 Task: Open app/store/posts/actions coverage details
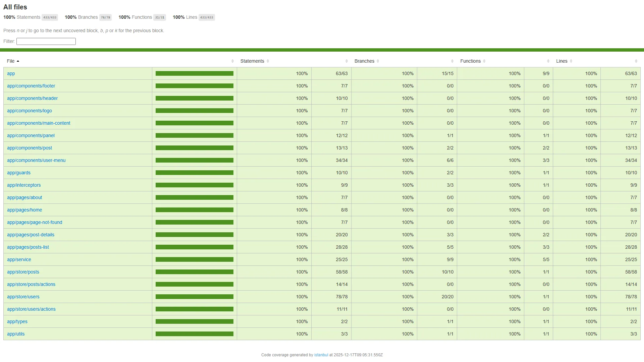[31, 284]
